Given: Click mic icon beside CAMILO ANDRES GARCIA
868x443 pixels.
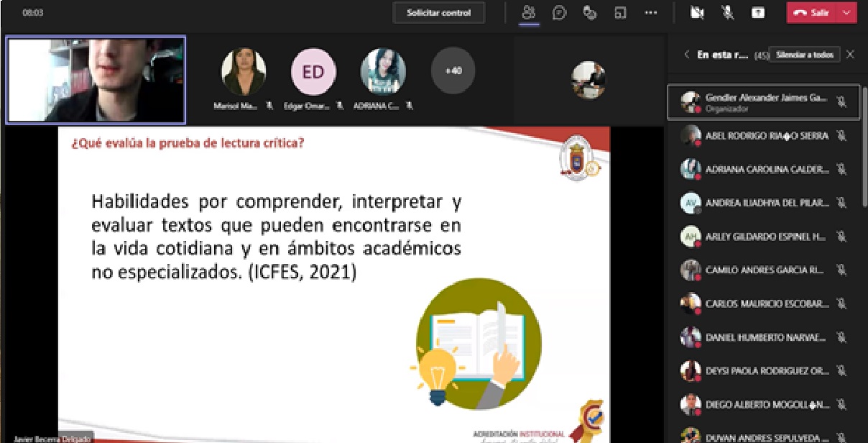Looking at the screenshot, I should [x=841, y=270].
